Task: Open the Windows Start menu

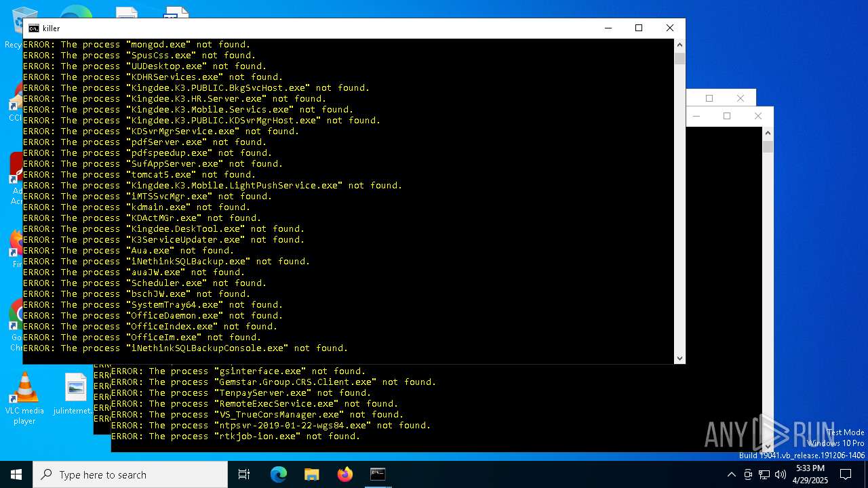Action: tap(16, 474)
